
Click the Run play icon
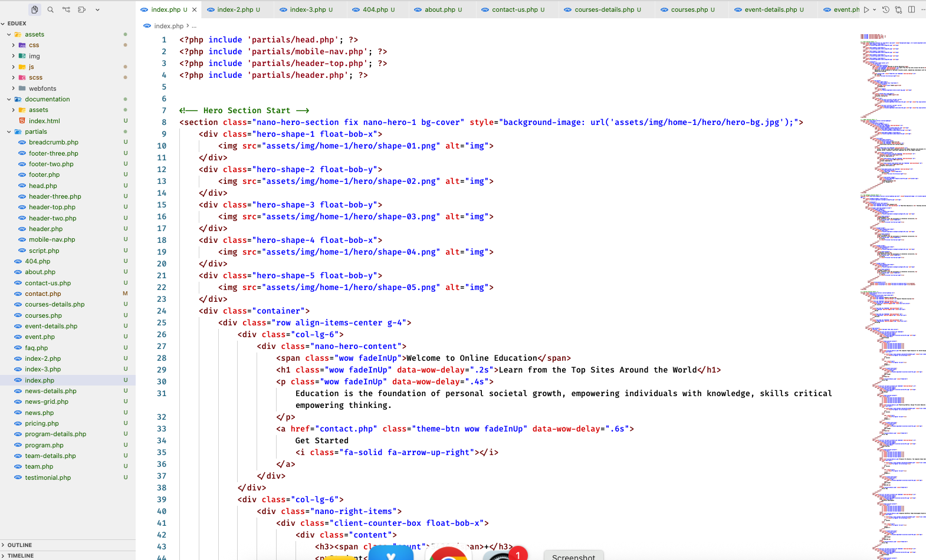[x=866, y=9]
